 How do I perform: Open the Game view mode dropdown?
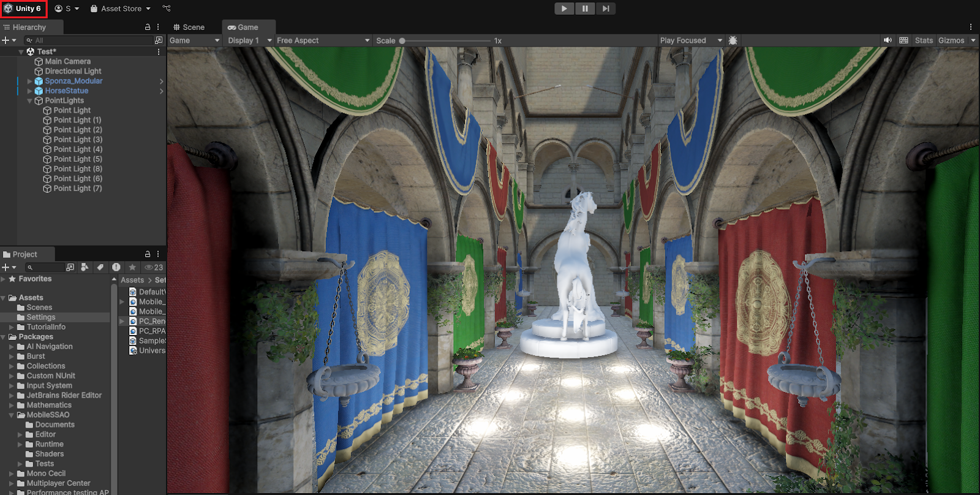194,40
